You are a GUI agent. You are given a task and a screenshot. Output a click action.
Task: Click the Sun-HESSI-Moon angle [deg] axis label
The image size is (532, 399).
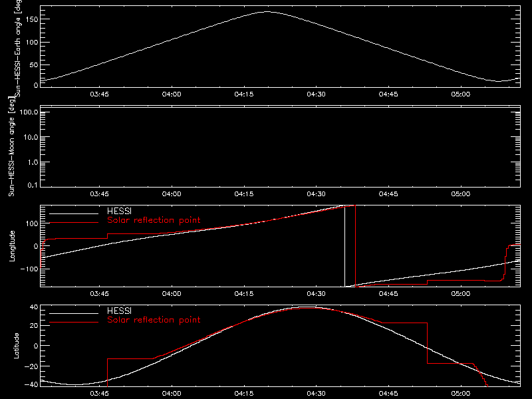click(11, 146)
